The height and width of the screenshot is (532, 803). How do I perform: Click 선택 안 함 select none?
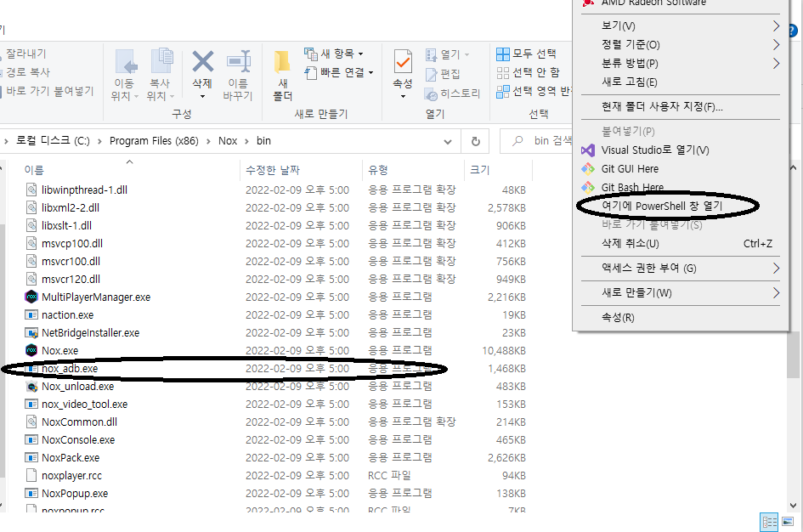[528, 73]
